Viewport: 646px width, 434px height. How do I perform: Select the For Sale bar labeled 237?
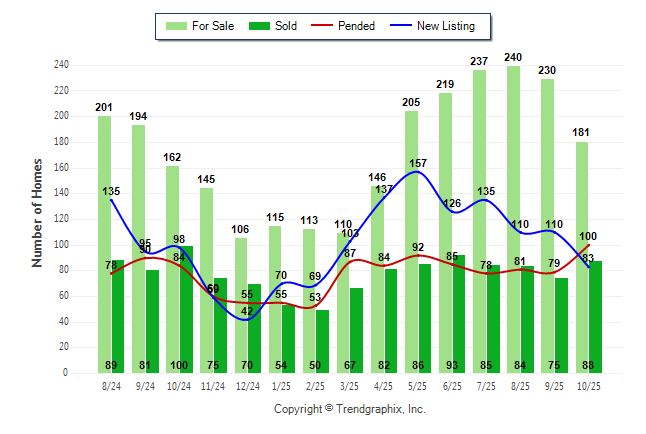(x=480, y=222)
